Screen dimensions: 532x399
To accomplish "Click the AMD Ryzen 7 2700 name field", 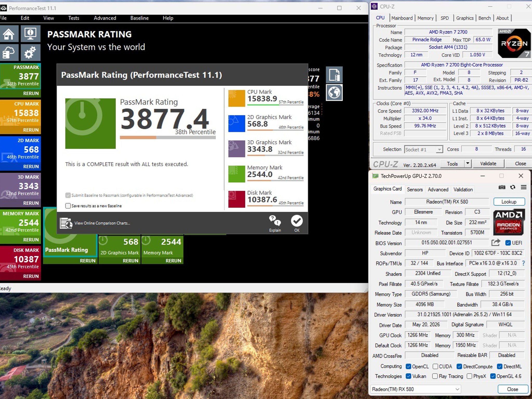I will coord(448,32).
